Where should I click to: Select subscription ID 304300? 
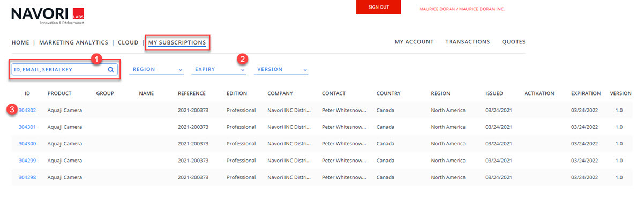tap(27, 144)
